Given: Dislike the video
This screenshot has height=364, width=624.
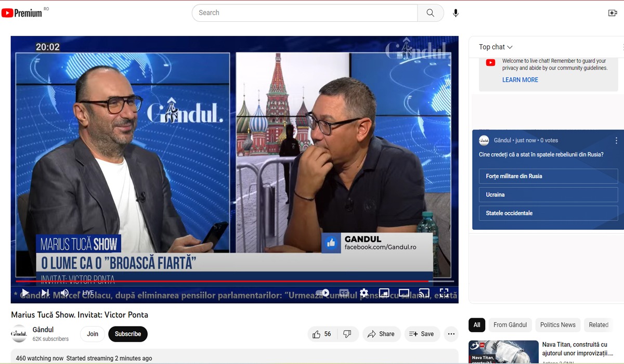Looking at the screenshot, I should pyautogui.click(x=347, y=334).
